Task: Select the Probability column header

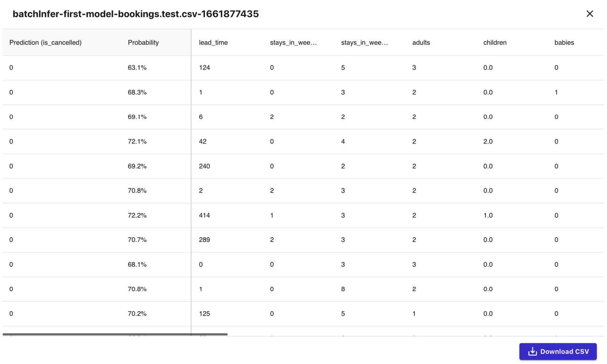Action: coord(143,43)
